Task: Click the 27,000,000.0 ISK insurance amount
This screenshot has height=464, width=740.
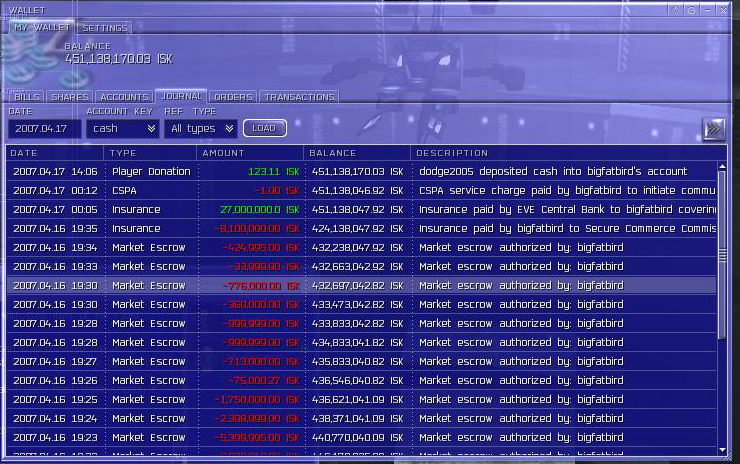Action: coord(260,210)
